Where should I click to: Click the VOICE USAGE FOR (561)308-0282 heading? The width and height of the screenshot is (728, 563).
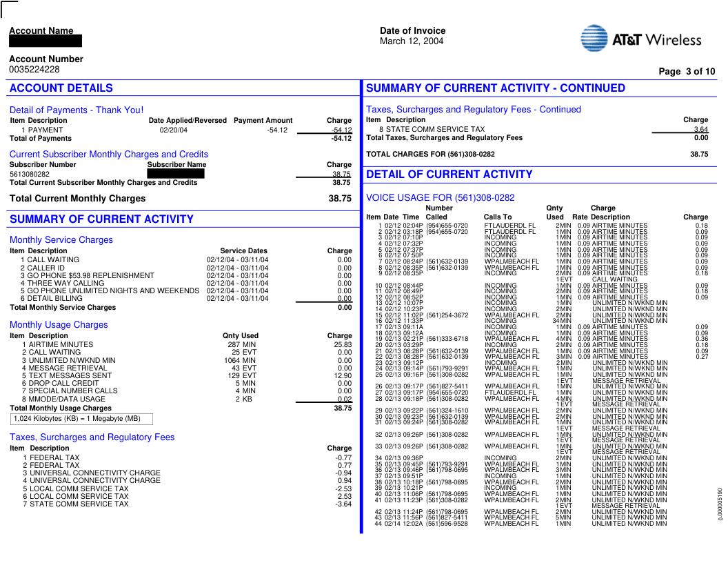(440, 198)
